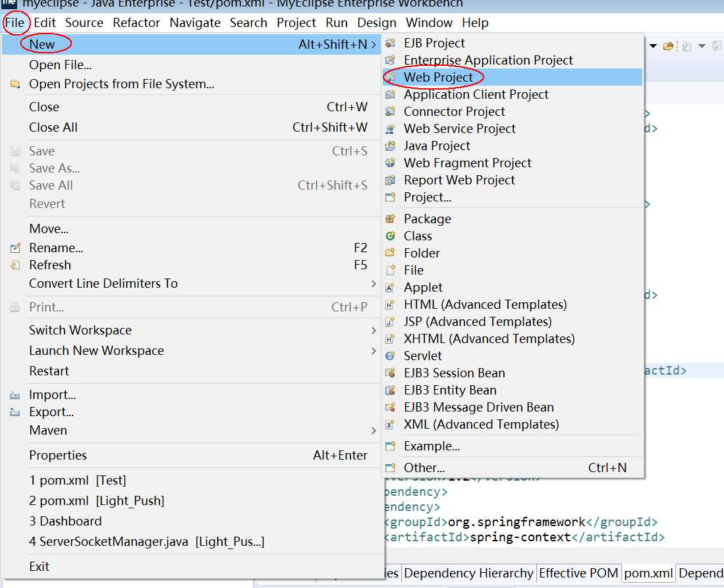Open the Navigate menu

point(195,22)
